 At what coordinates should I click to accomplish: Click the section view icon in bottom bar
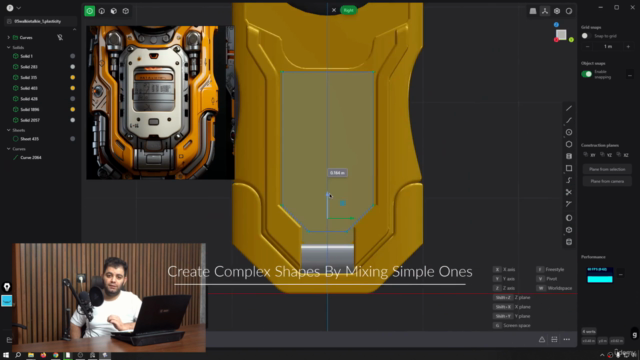554,340
